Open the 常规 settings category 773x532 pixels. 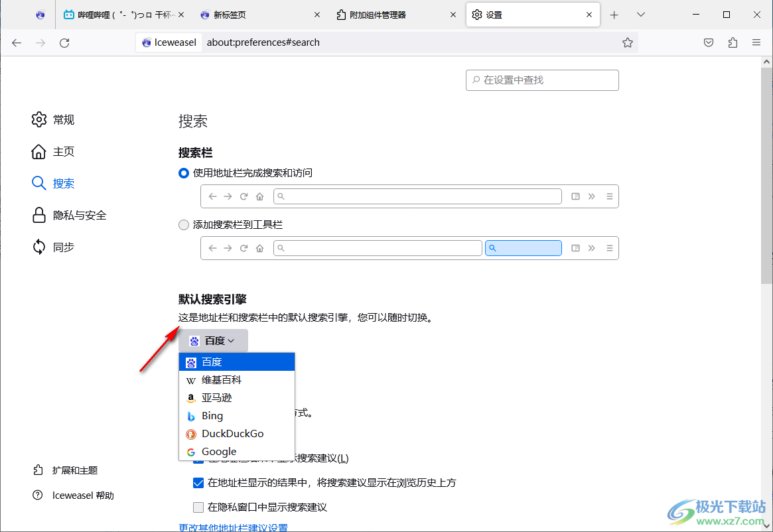coord(52,120)
